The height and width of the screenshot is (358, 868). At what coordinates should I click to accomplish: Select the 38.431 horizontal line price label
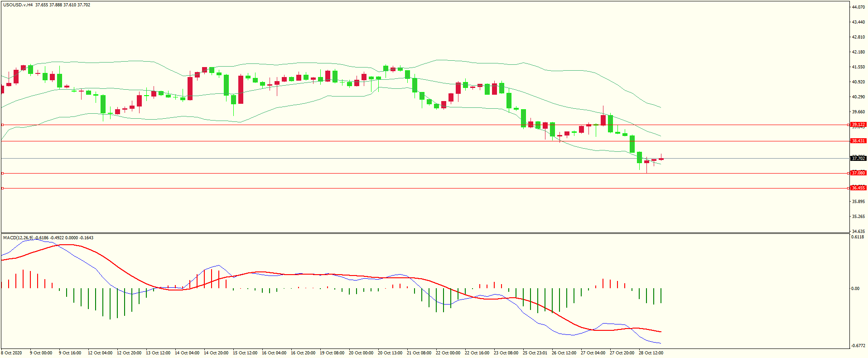pos(858,141)
